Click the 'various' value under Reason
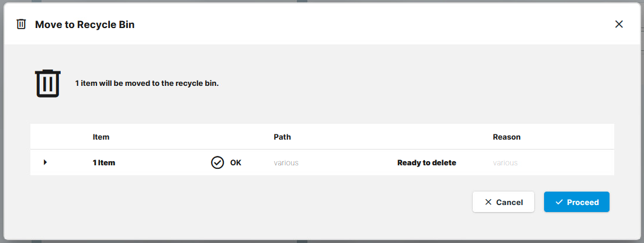Viewport: 644px width, 243px height. pos(505,163)
